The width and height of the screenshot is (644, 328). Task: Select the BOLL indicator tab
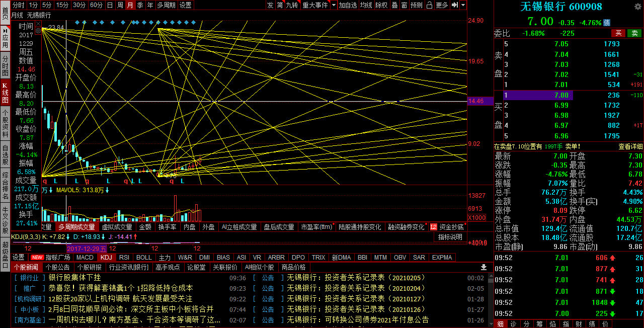click(144, 257)
